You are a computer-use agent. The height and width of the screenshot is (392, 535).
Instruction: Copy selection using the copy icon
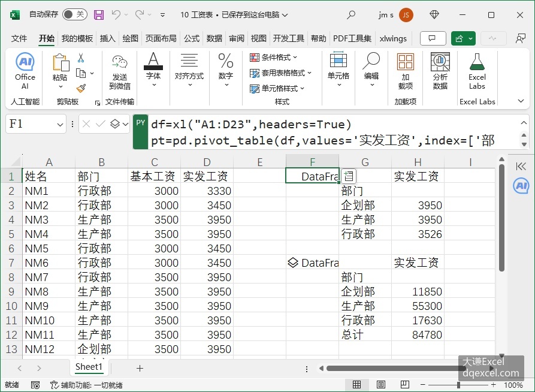[x=81, y=73]
